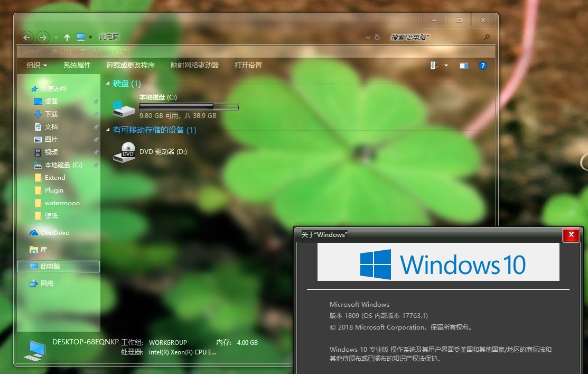Click the search magnifier icon
This screenshot has height=374, width=588.
pos(487,37)
